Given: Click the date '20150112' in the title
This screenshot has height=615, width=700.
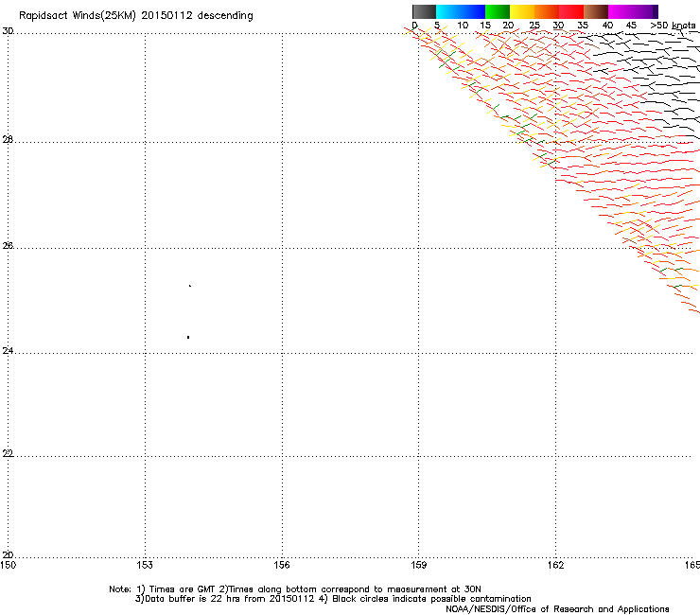Looking at the screenshot, I should coord(167,15).
